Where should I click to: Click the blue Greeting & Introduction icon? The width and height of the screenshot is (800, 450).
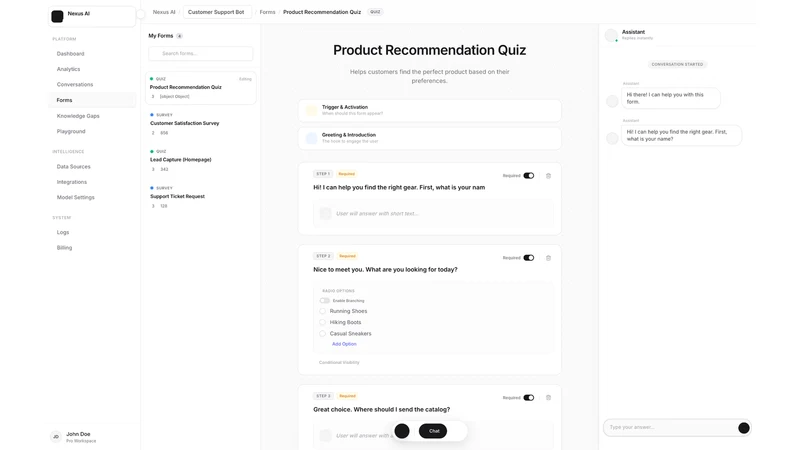[x=311, y=138]
